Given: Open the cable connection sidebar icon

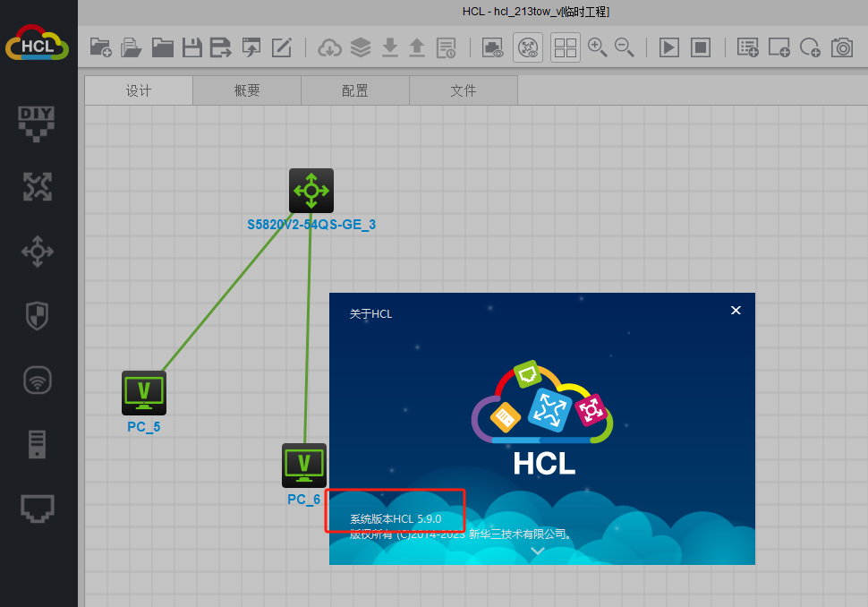Looking at the screenshot, I should click(37, 509).
